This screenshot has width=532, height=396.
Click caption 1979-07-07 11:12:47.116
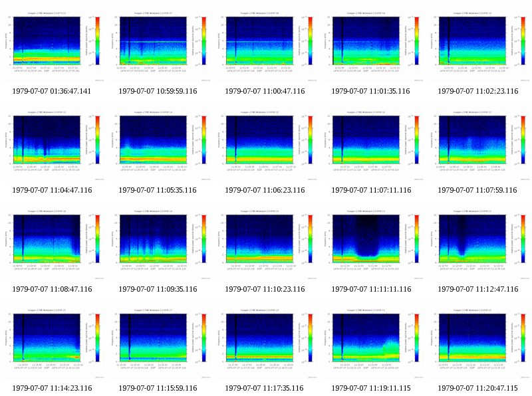click(x=478, y=289)
